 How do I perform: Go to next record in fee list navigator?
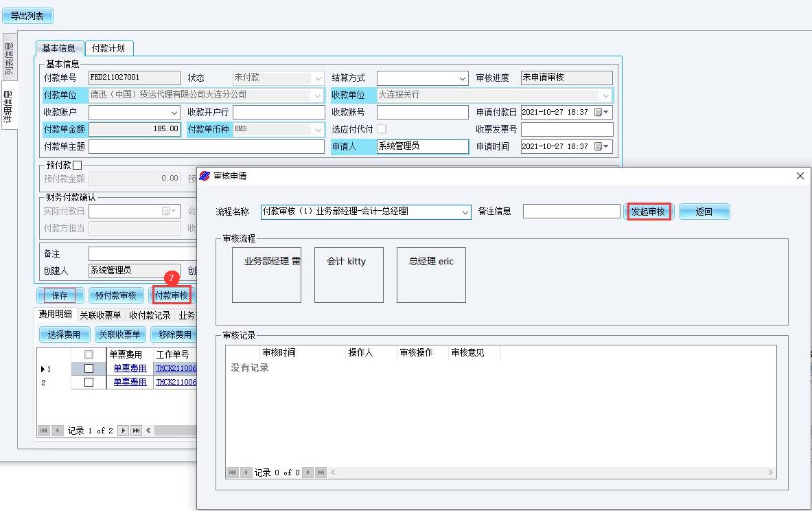124,431
